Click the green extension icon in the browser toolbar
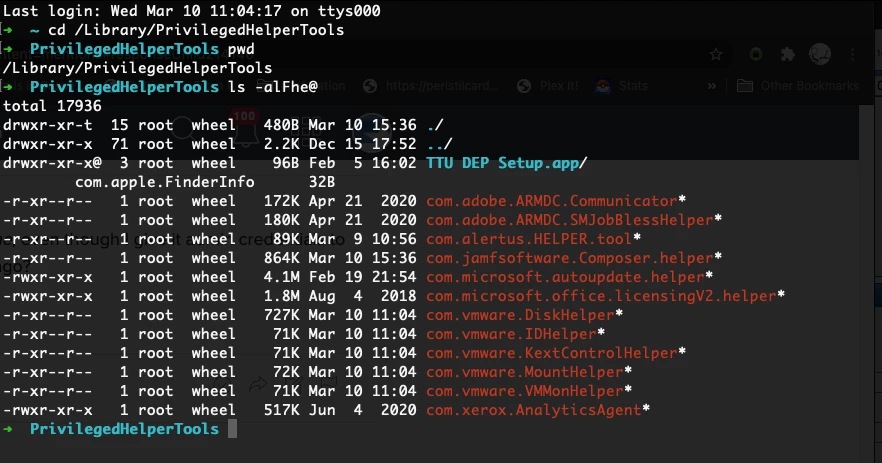882x463 pixels. click(x=756, y=55)
